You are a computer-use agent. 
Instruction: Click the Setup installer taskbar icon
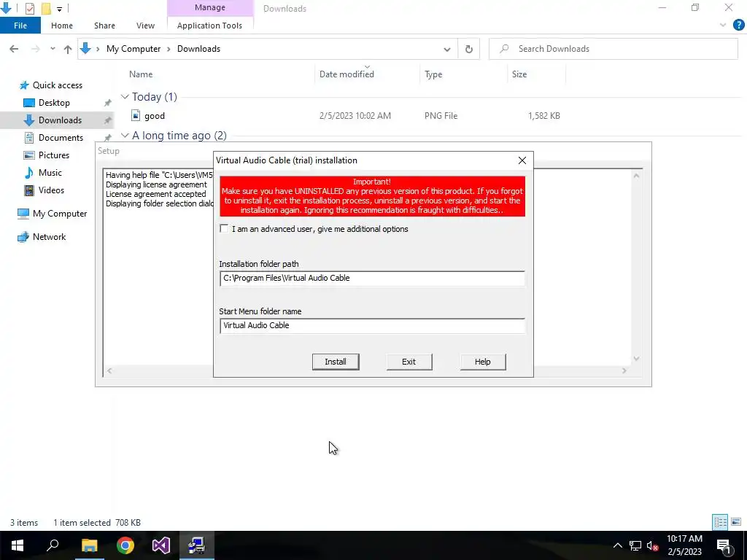(197, 545)
